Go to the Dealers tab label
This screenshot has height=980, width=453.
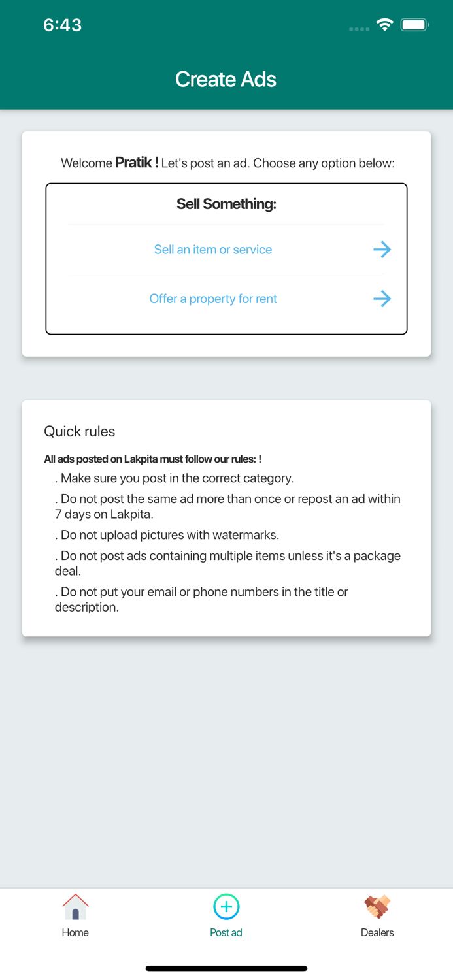(x=377, y=932)
